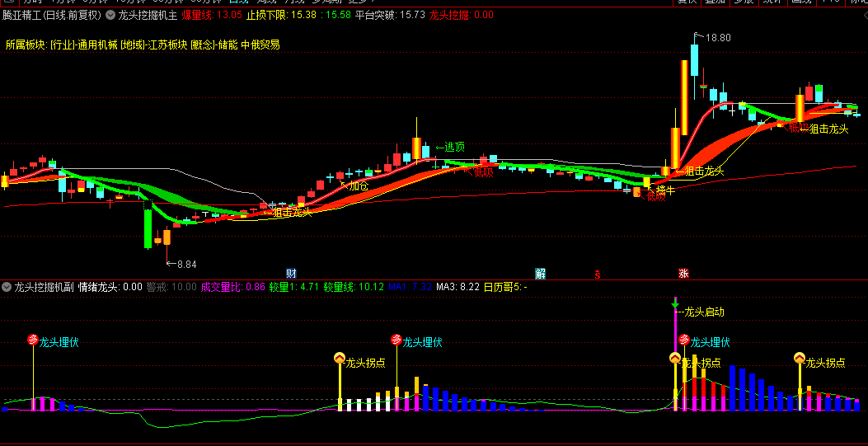Click the 爆量线: 13.05 value
Image resolution: width=868 pixels, height=446 pixels.
[212, 15]
